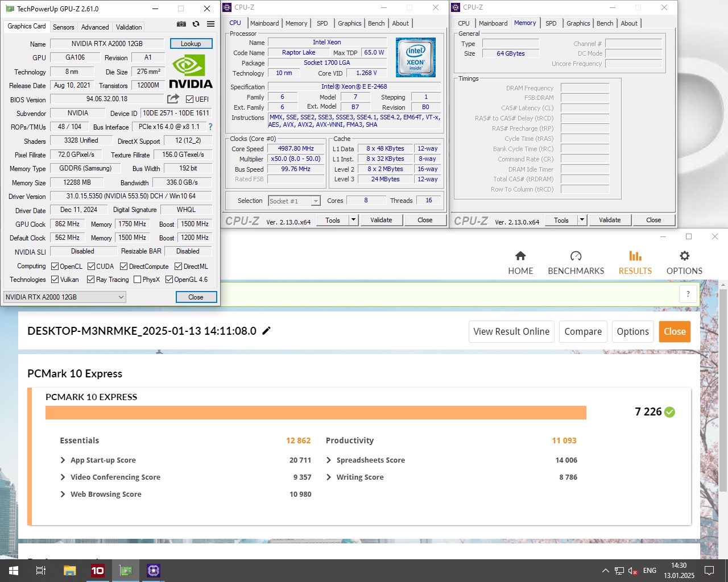
Task: Expand Video Conferencing Score
Action: click(63, 477)
